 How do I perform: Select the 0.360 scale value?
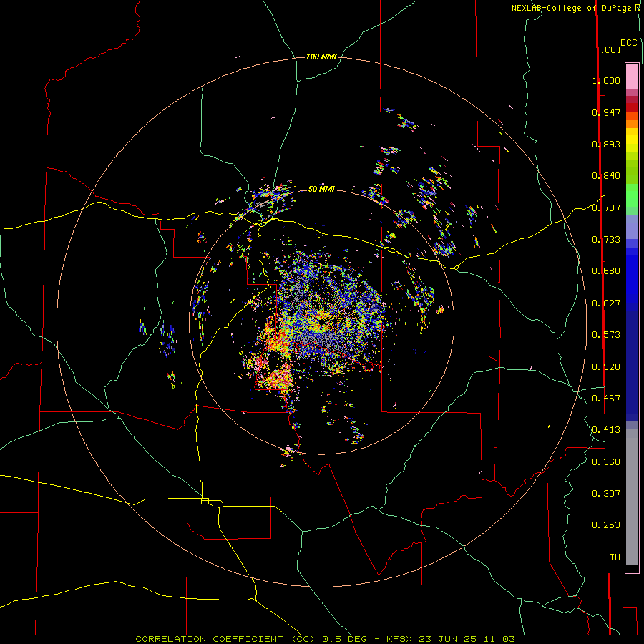[x=606, y=462]
